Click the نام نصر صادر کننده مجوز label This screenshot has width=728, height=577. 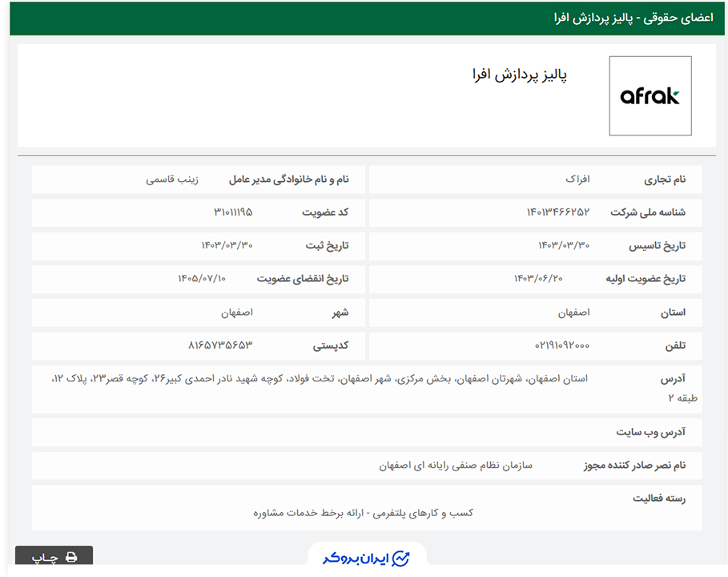(634, 465)
